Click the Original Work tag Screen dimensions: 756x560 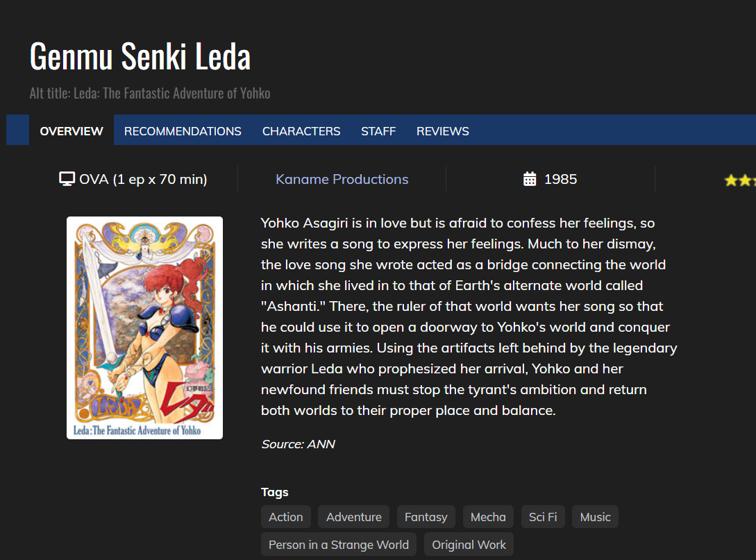point(469,545)
